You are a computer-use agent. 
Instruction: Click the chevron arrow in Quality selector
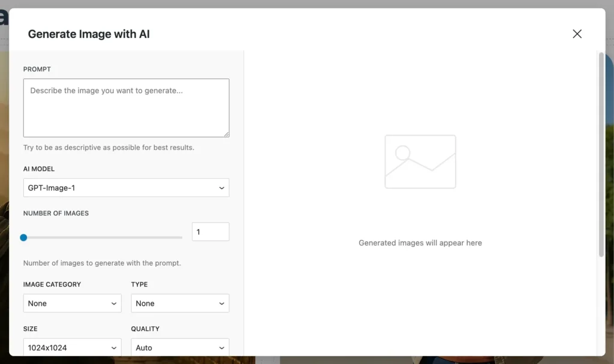(x=221, y=348)
